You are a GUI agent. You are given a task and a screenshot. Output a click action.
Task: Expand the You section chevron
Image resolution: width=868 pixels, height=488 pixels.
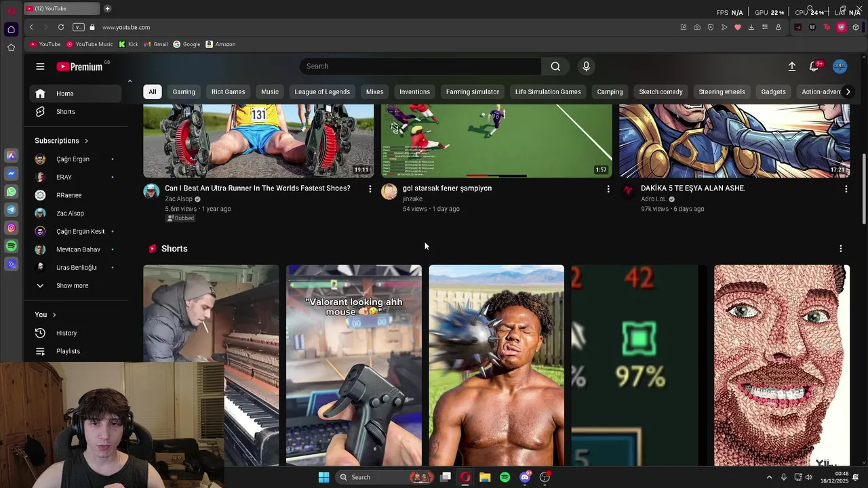[x=54, y=314]
